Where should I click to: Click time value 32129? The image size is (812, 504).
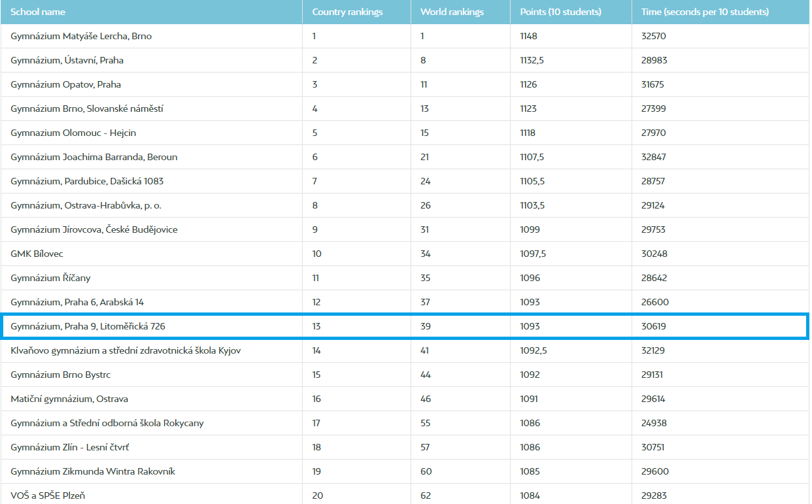point(653,350)
